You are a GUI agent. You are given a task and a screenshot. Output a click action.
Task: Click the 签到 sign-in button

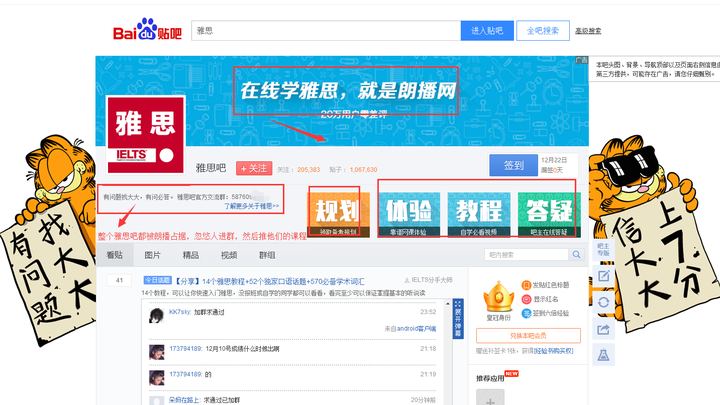(x=513, y=165)
